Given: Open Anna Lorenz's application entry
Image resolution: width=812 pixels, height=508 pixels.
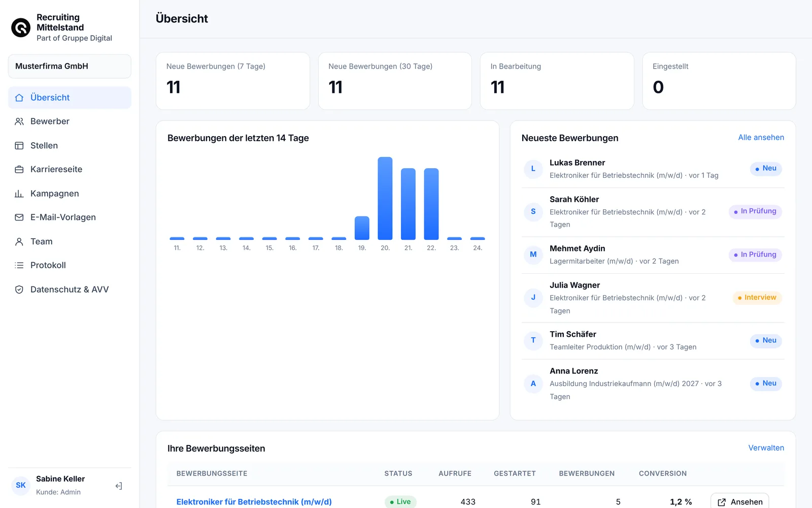Looking at the screenshot, I should click(653, 384).
